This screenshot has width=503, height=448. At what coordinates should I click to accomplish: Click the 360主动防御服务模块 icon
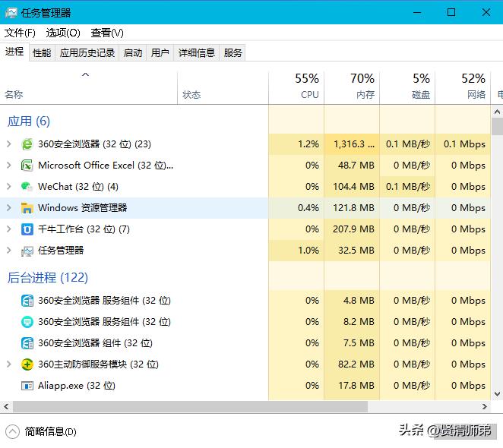coord(27,364)
